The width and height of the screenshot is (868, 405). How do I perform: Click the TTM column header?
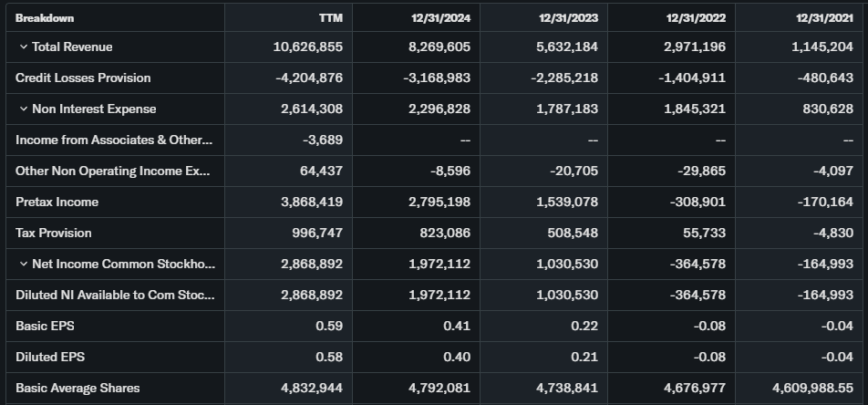[x=332, y=17]
